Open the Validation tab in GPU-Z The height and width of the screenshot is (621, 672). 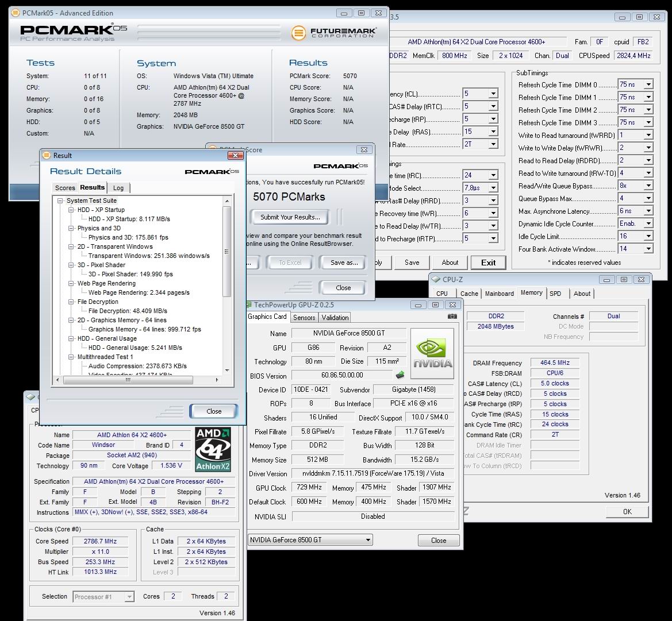335,317
